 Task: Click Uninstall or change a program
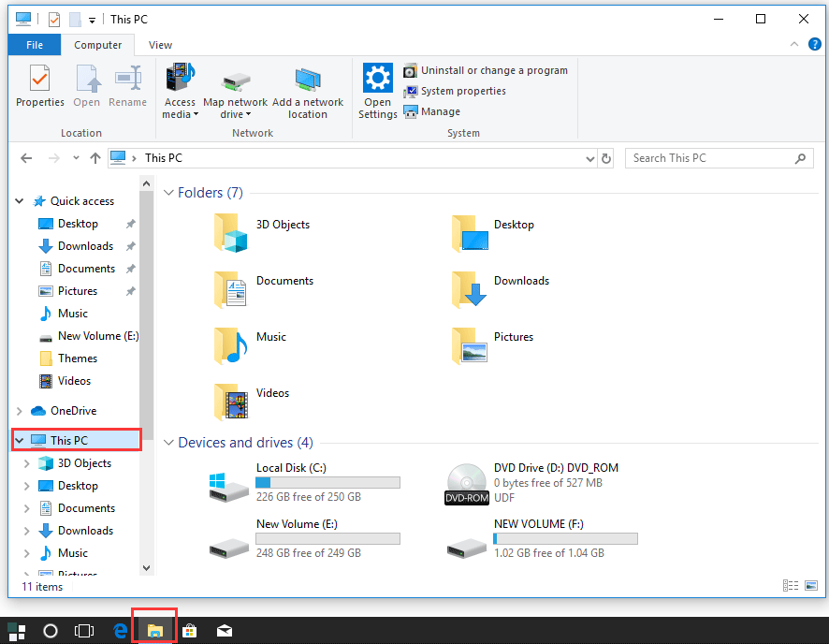coord(486,70)
